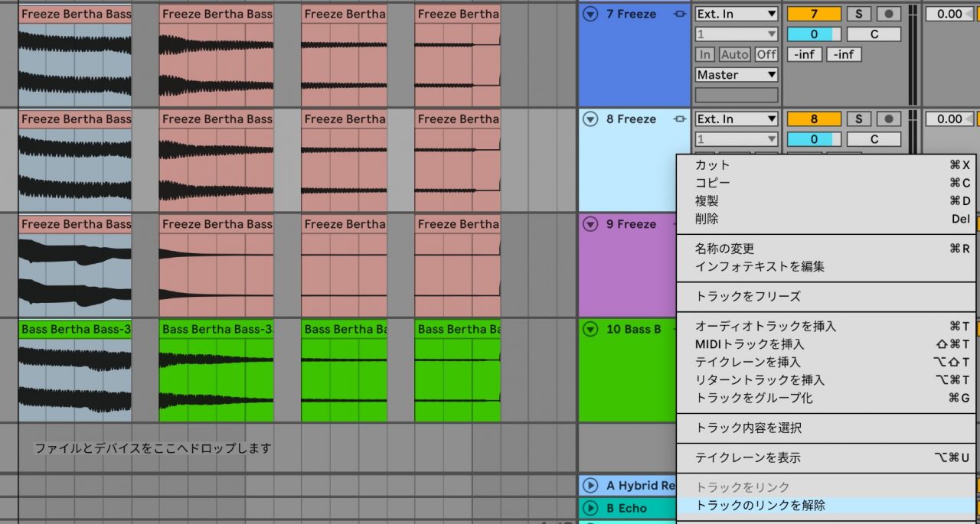Screen dimensions: 980x524
Task: Open track 7 Ext. In input dropdown
Action: pos(737,14)
